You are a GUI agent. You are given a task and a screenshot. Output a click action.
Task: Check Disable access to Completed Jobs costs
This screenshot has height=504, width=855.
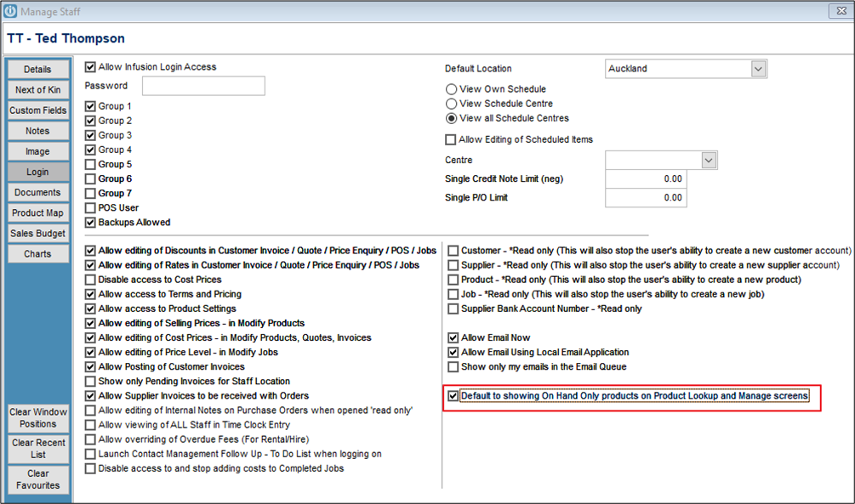(90, 468)
